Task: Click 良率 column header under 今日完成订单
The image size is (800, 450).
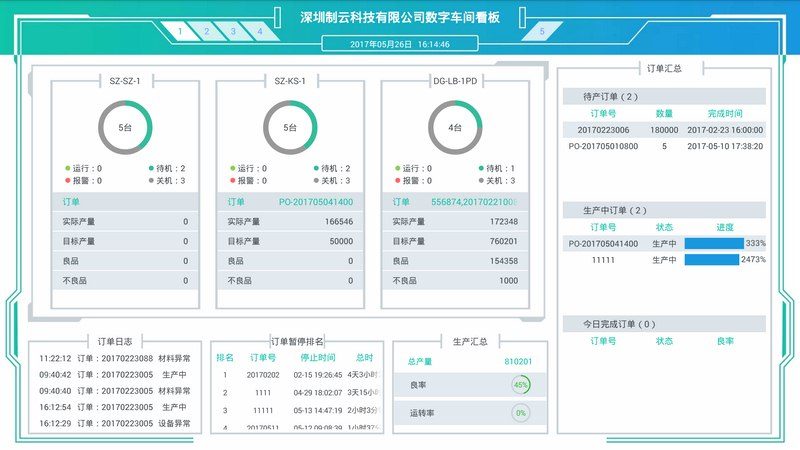Action: tap(725, 341)
